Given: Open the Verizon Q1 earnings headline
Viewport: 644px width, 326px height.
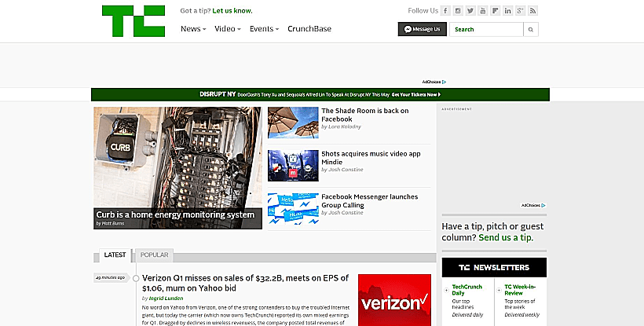Looking at the screenshot, I should (245, 283).
